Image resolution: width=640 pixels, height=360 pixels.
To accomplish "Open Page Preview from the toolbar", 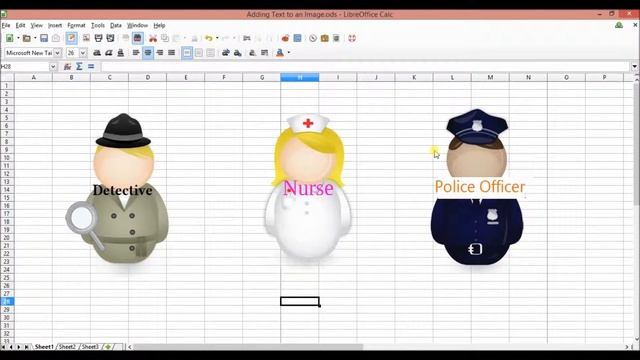I will click(110, 38).
